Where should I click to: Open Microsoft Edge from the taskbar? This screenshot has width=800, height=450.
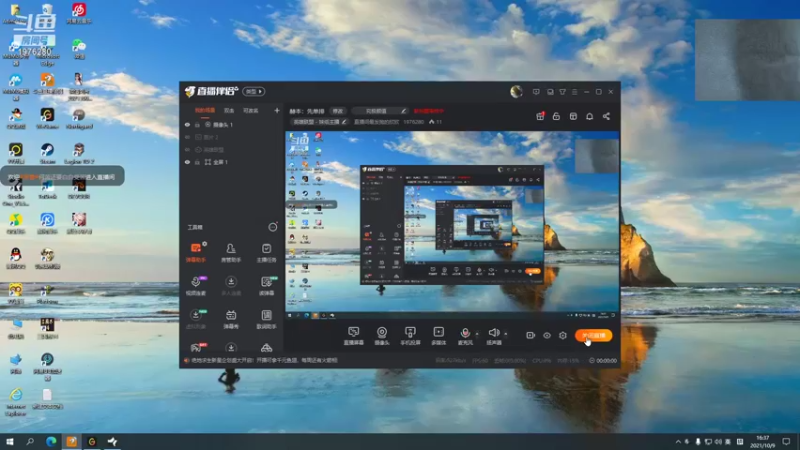[x=51, y=441]
